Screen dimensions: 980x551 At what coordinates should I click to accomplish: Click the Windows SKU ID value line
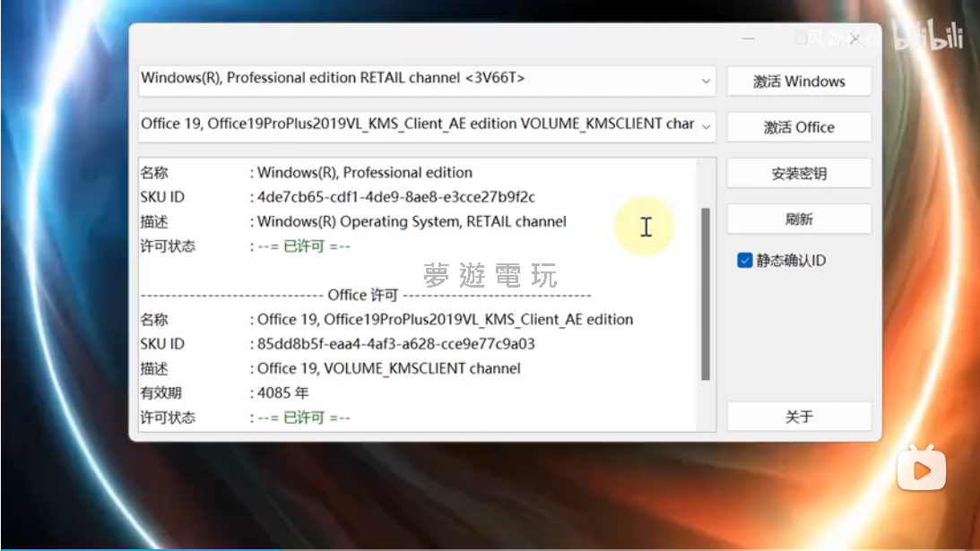395,197
